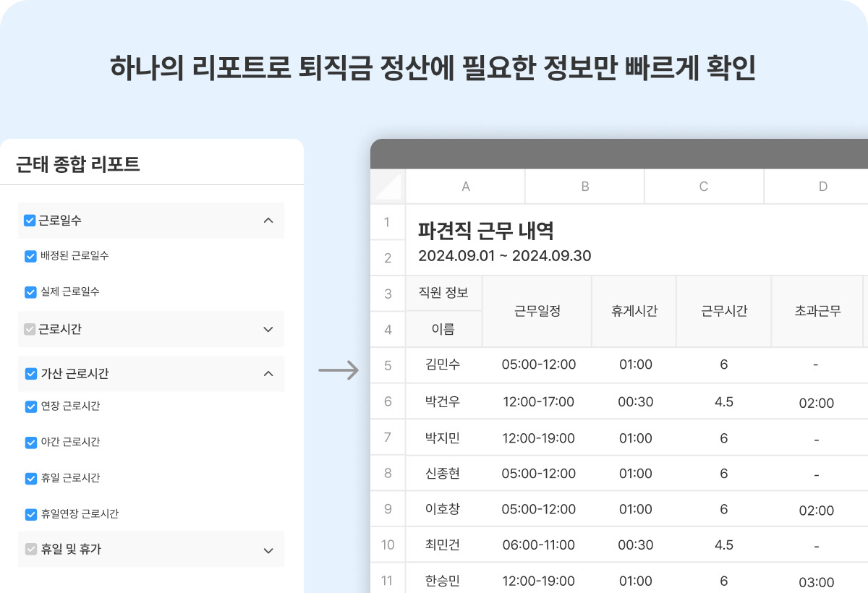
Task: Select the name cell 이호창
Action: coord(443,509)
